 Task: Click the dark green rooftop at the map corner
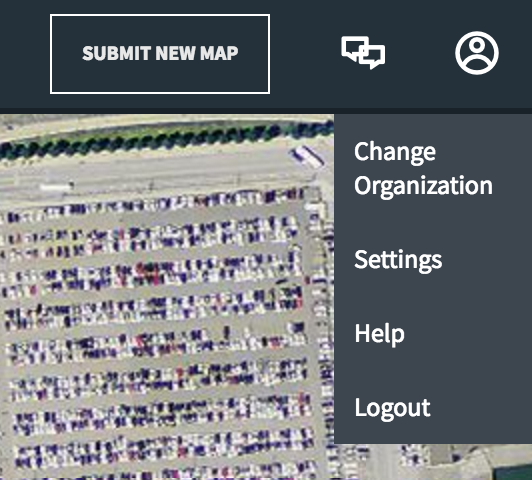pos(512,473)
